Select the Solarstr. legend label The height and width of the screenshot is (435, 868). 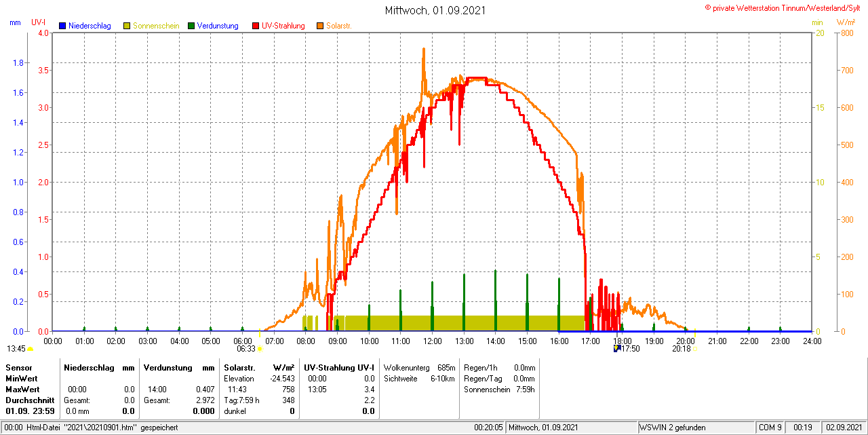coord(338,26)
